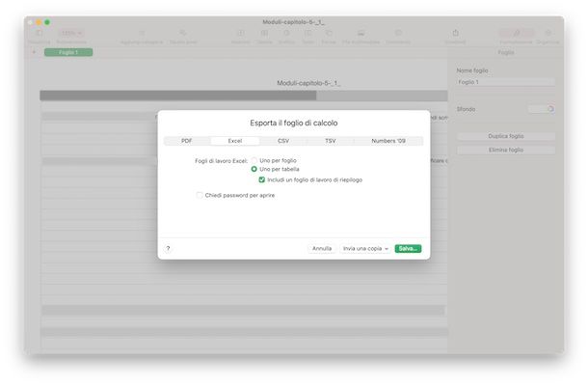Click the Testo text box toolbar icon
This screenshot has width=588, height=385.
(x=307, y=34)
